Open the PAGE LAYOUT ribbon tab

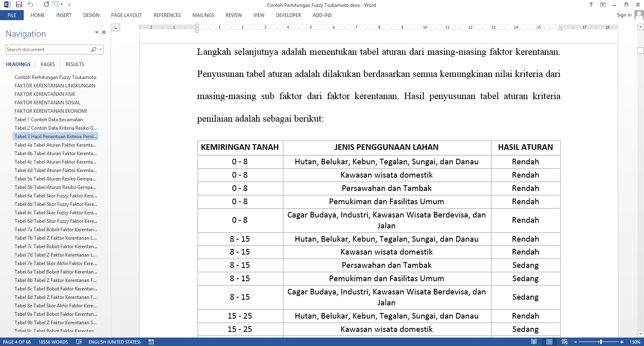point(126,15)
